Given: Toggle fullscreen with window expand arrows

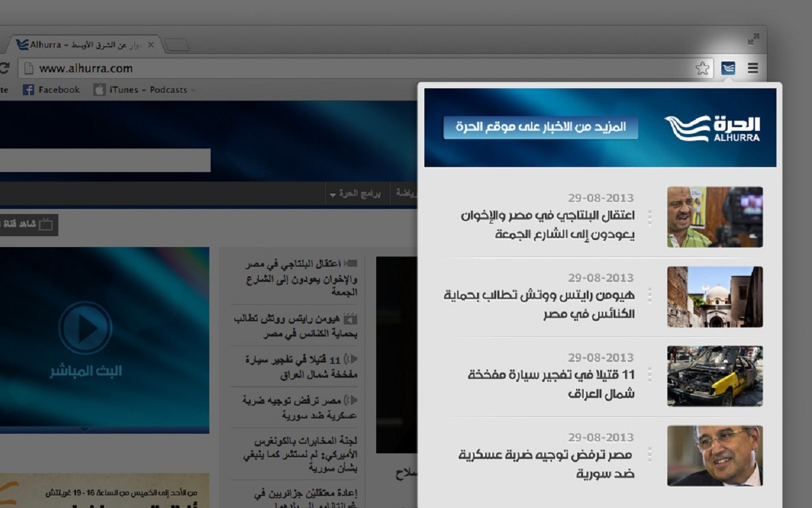Looking at the screenshot, I should tap(753, 39).
